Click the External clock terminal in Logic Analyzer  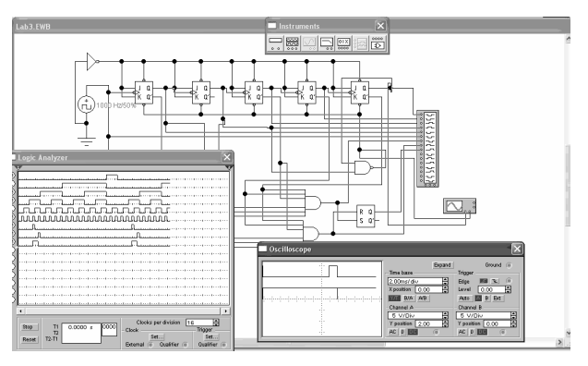(x=150, y=345)
